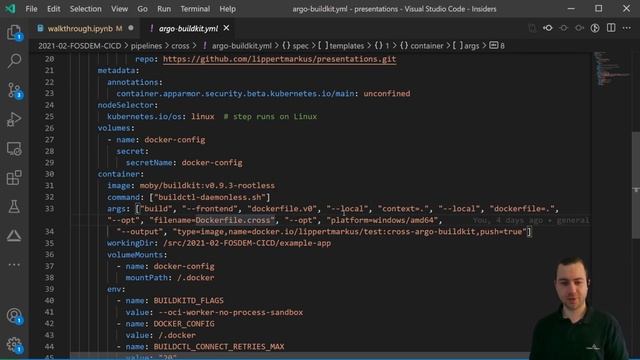Click workingDir path value on line 35
Image resolution: width=640 pixels, height=360 pixels.
coord(247,243)
